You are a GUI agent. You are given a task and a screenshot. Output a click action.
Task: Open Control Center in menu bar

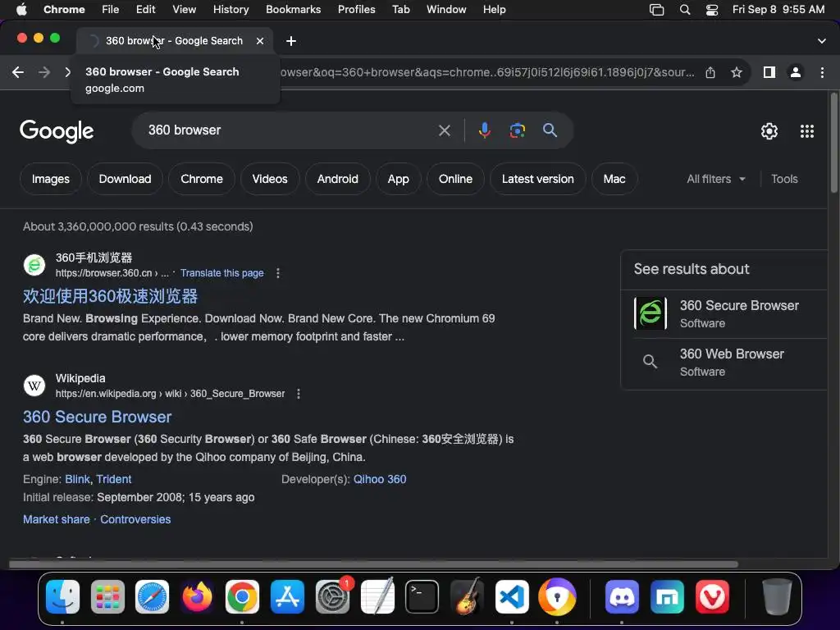[x=712, y=10]
